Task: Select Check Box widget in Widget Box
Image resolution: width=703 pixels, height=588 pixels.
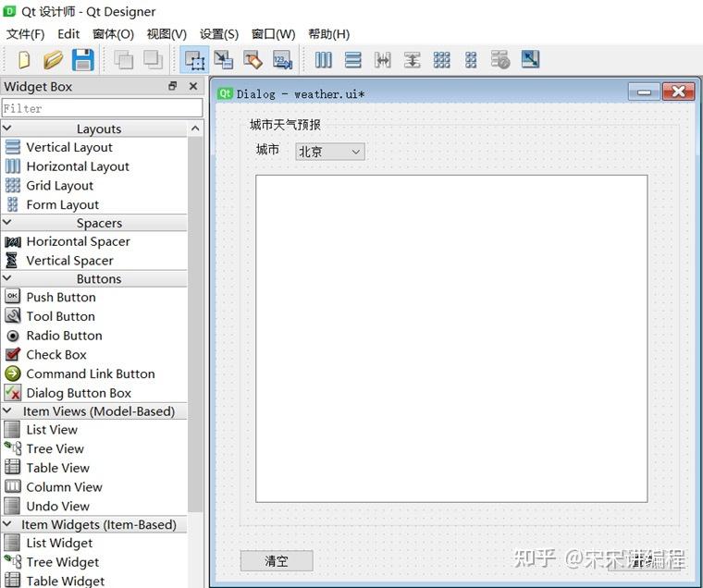Action: [94, 355]
